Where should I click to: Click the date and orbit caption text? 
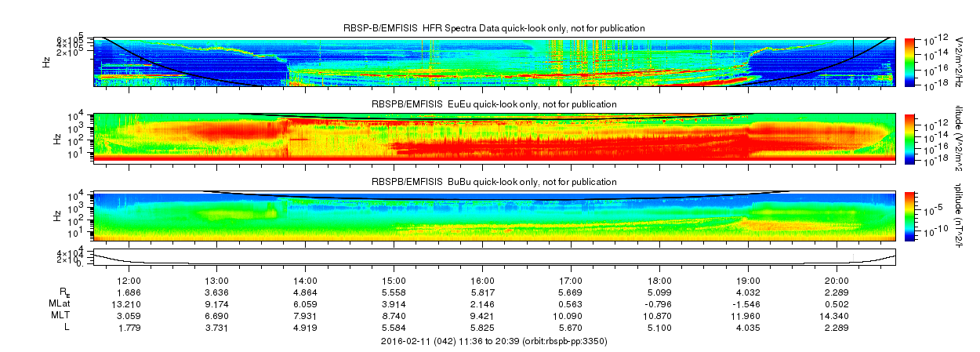[x=494, y=341]
